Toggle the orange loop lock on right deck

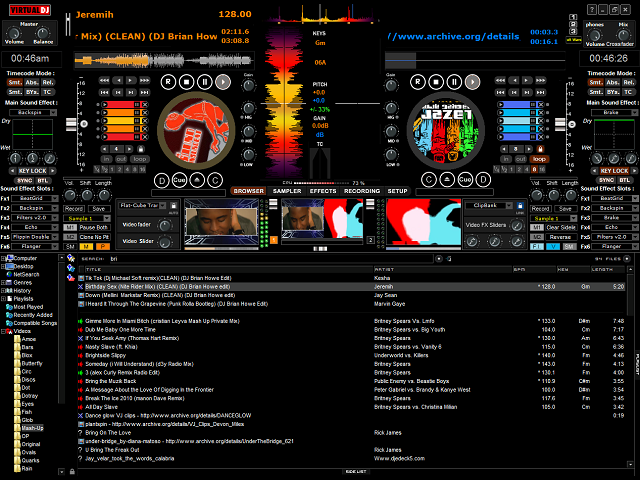[x=540, y=149]
